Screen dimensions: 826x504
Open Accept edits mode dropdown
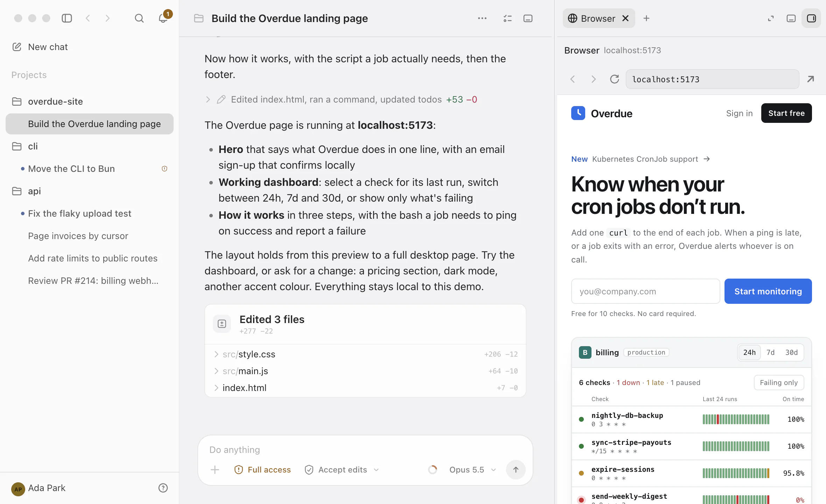342,470
